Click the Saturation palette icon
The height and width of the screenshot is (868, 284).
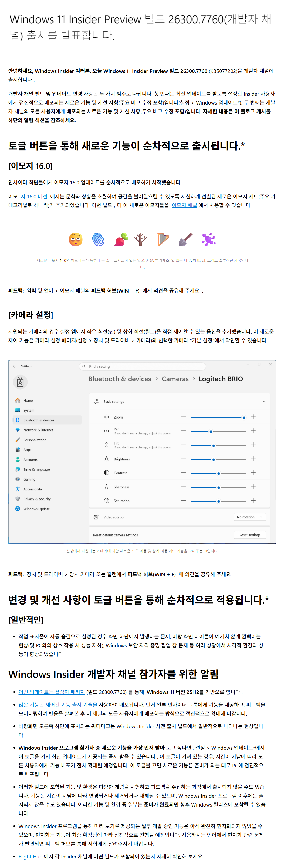pos(106,500)
